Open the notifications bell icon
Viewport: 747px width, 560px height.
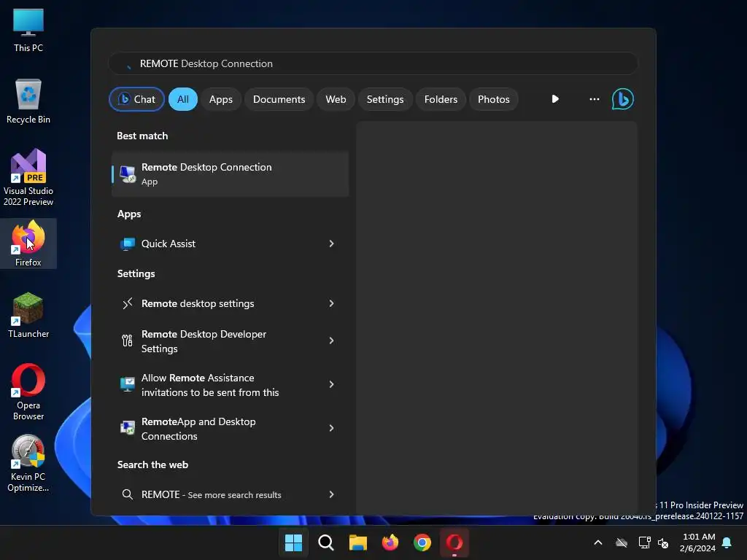[x=727, y=542]
